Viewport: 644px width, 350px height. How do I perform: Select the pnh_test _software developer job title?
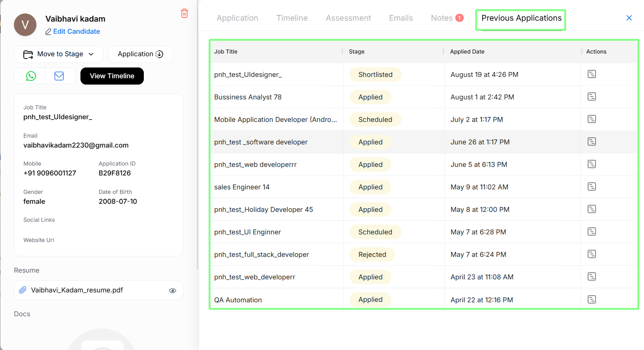(261, 142)
